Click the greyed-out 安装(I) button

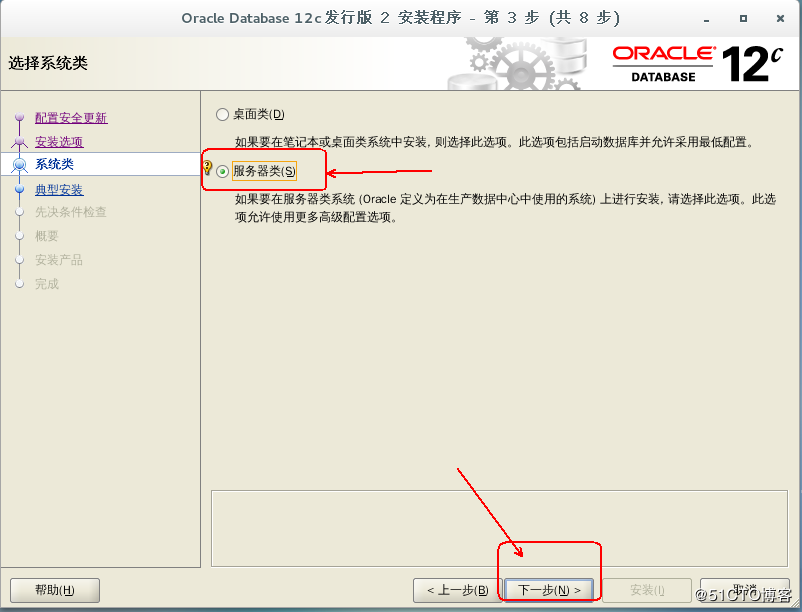pyautogui.click(x=647, y=591)
